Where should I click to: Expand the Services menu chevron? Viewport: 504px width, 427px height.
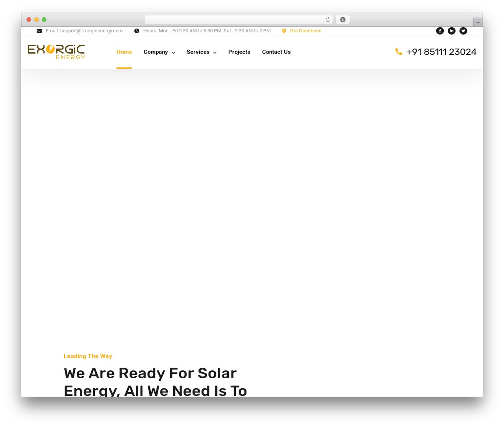coord(215,52)
